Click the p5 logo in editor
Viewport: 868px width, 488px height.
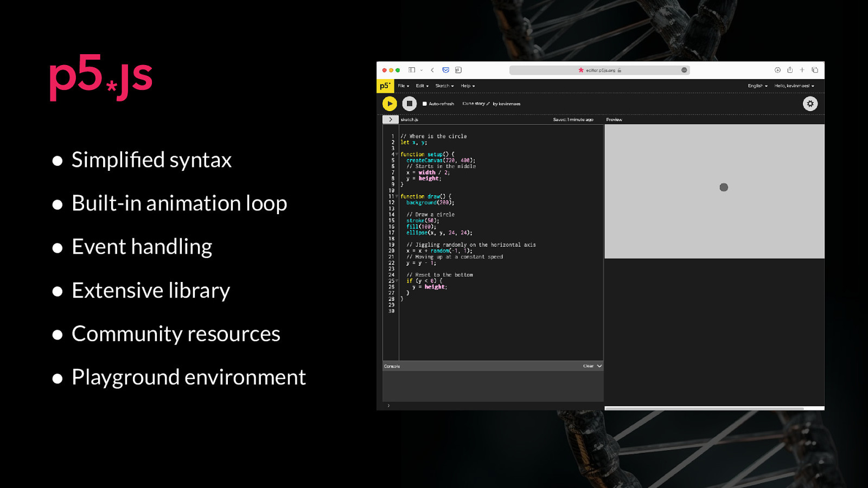tap(385, 86)
